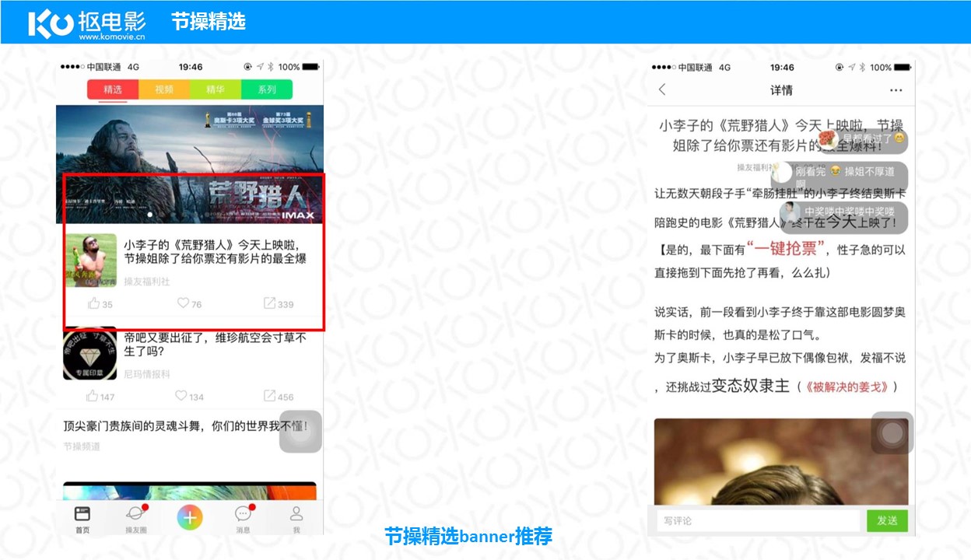Viewport: 971px width, 560px height.
Task: Send comment with green 发送 button
Action: [887, 520]
